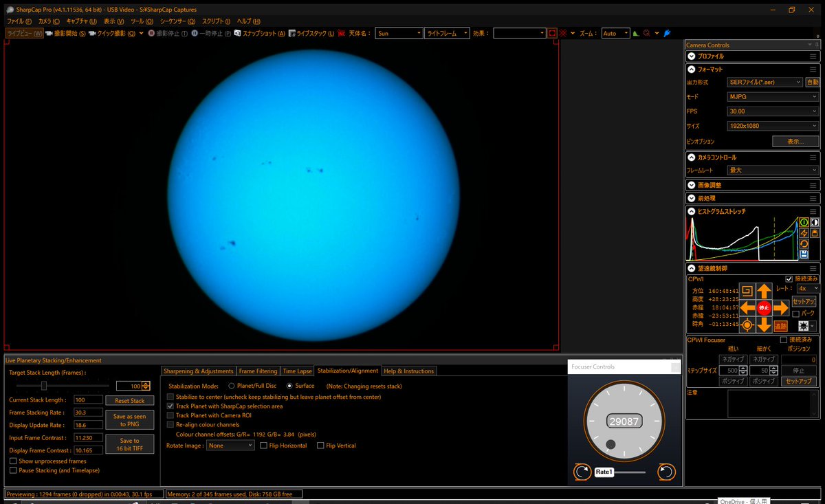Open シーケンサー menu
The image size is (825, 504).
click(x=179, y=21)
